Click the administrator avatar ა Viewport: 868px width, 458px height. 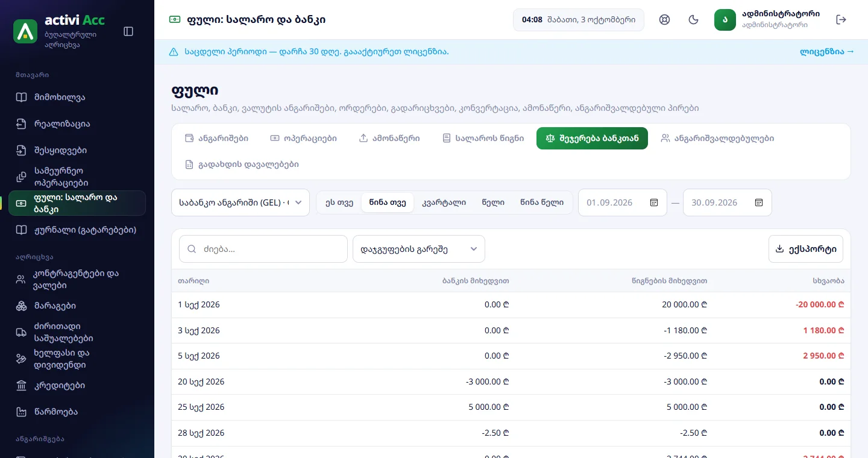[725, 20]
